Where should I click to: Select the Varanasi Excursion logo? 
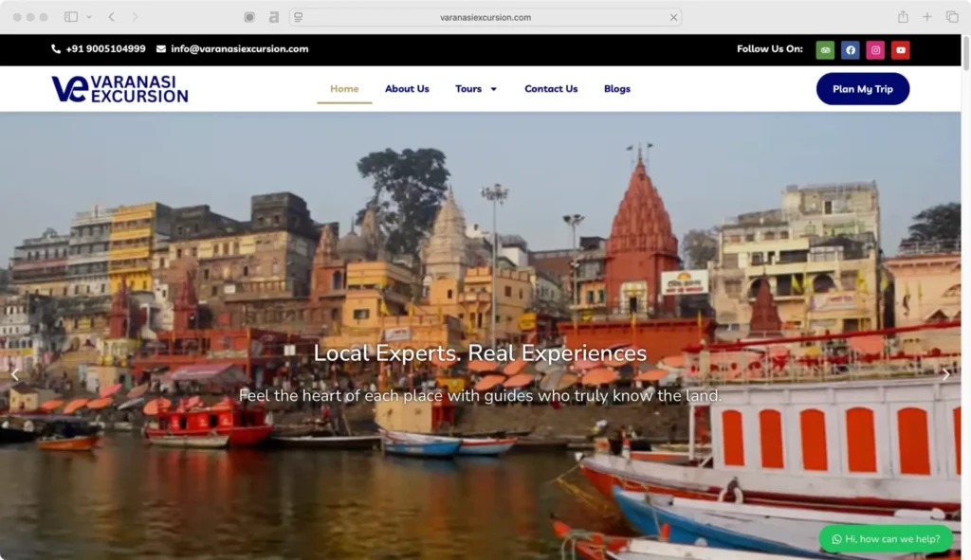[119, 88]
